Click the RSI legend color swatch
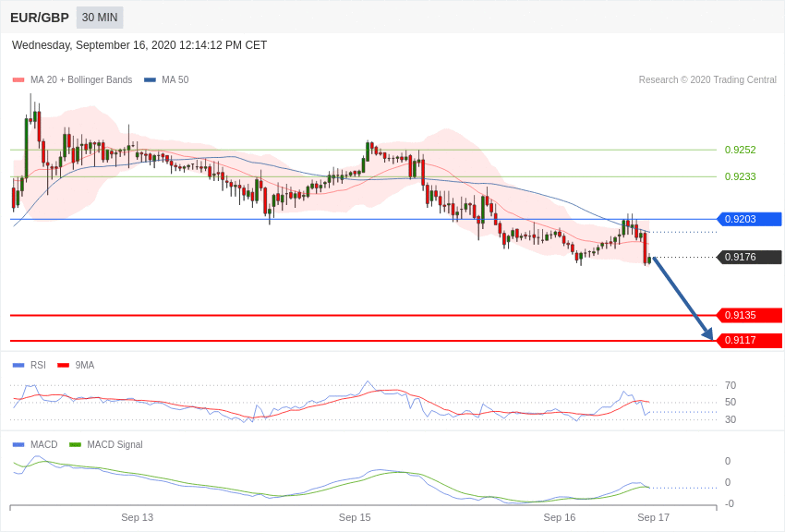The image size is (785, 532). click(18, 366)
